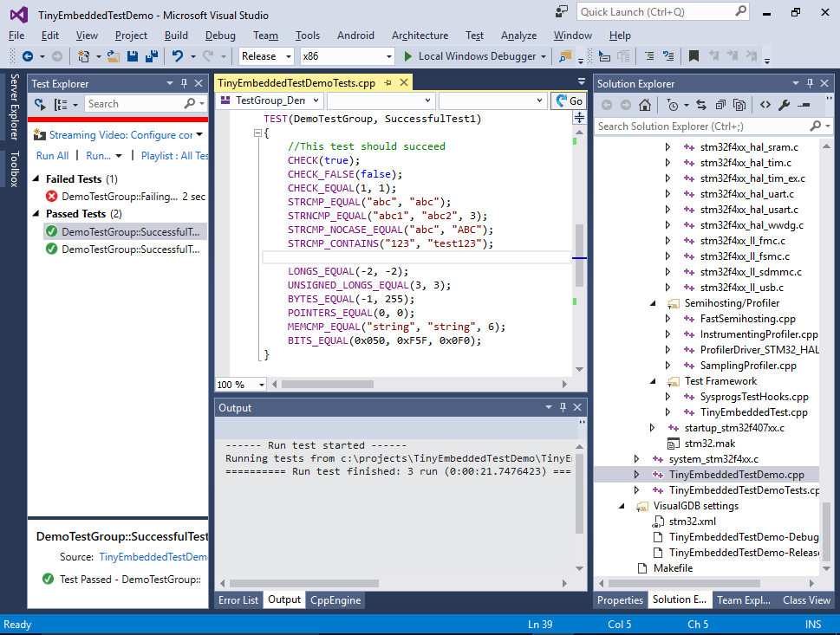Screen dimensions: 840x635
Task: Toggle auto-hide pin on Solution Explorer panel
Action: coord(810,83)
